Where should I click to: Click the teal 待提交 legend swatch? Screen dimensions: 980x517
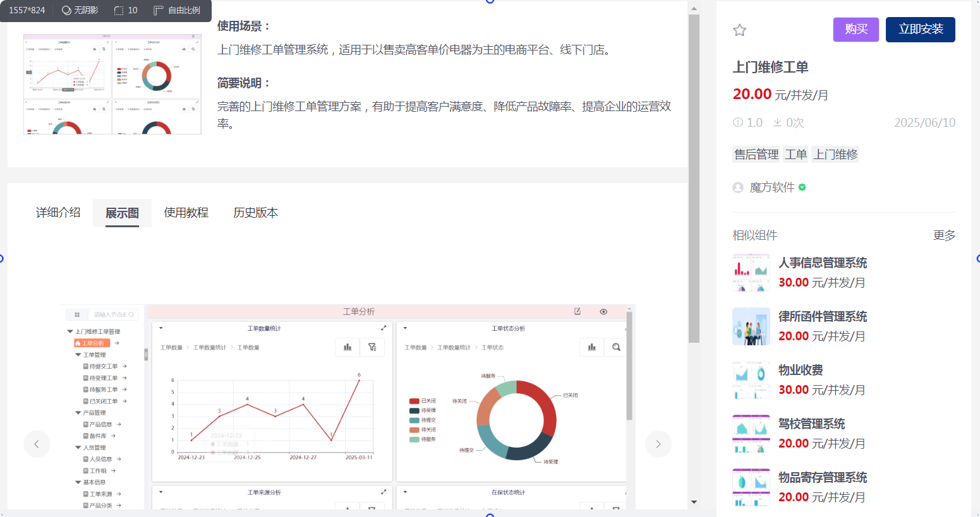pos(414,420)
